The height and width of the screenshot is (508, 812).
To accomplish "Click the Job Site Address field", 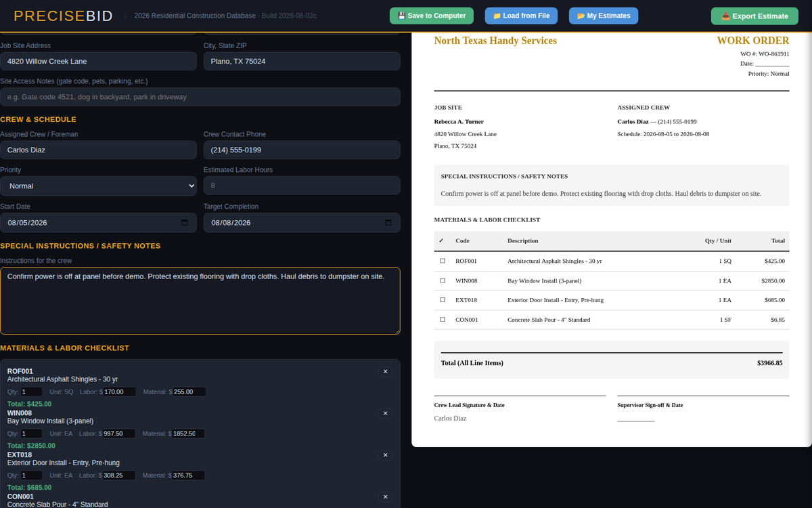I will click(98, 61).
